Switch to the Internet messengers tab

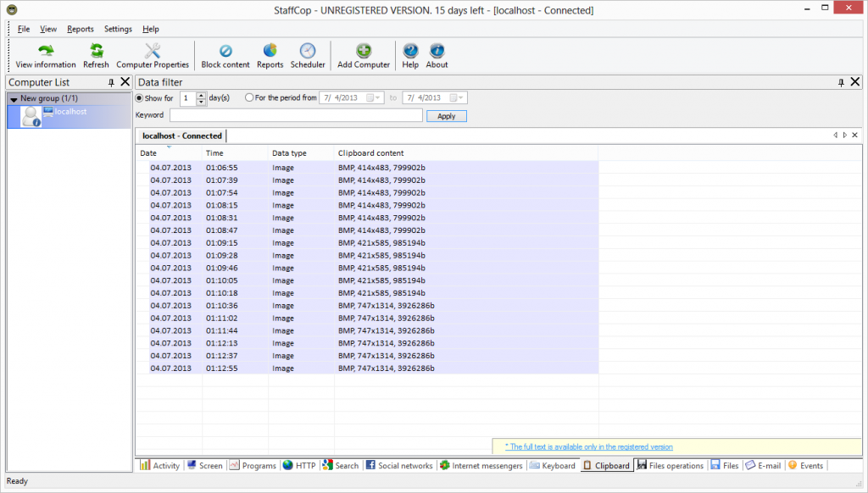coord(481,465)
